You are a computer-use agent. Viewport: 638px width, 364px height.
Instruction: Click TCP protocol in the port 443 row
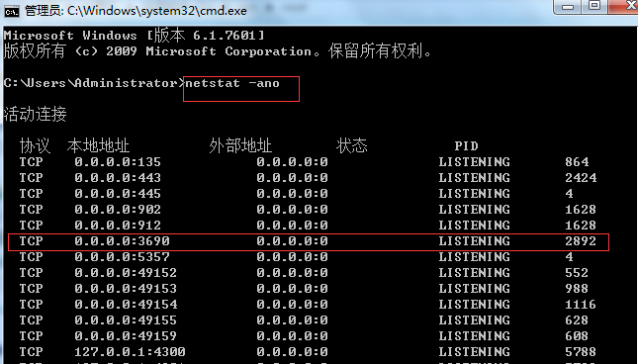click(31, 178)
